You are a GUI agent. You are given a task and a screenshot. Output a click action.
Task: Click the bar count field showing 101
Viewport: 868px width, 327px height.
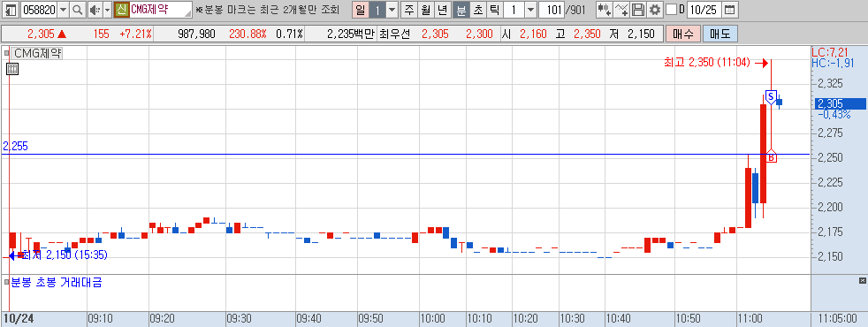pos(551,10)
